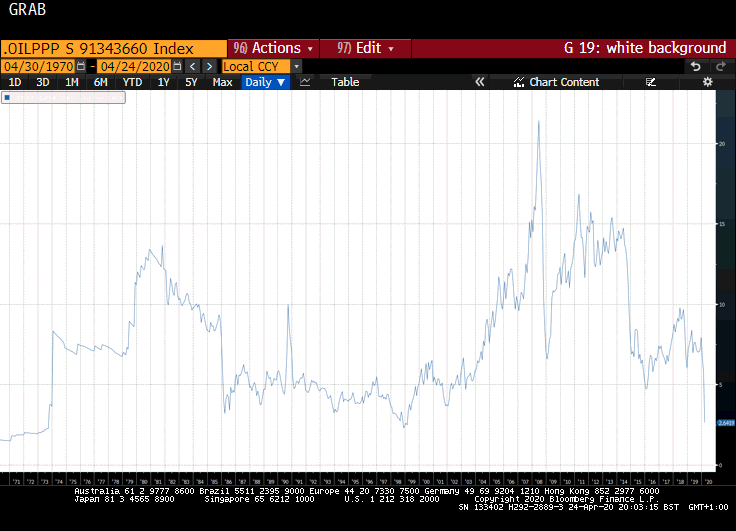This screenshot has height=531, width=736.
Task: Click the undo arrow icon
Action: 696,66
